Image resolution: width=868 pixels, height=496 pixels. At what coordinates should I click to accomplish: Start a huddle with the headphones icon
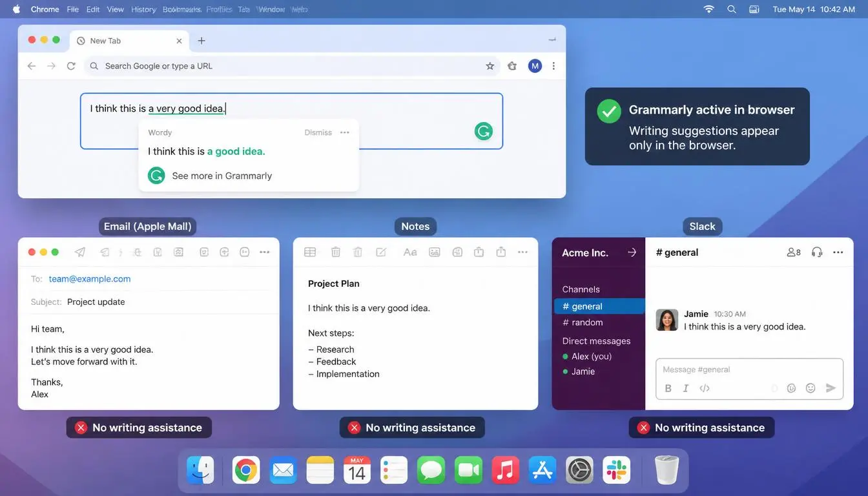click(817, 253)
